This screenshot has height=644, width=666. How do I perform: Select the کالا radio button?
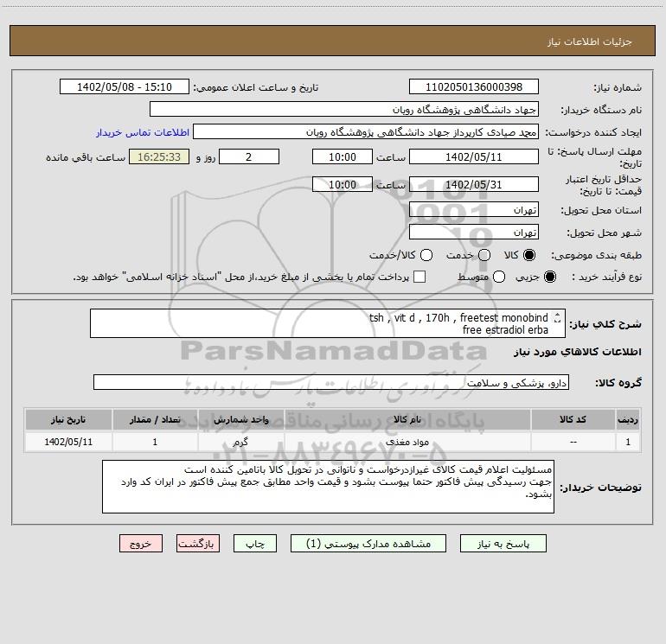(529, 255)
